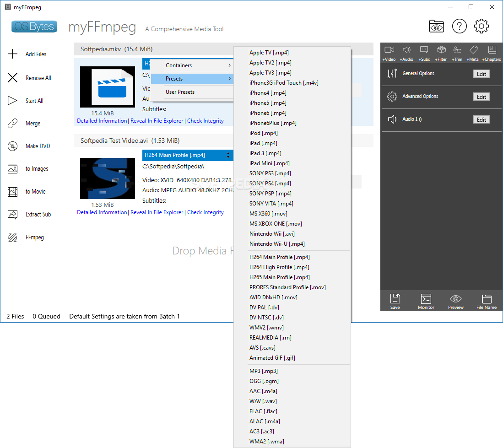Screen dimensions: 503x448
Task: Open Detailed Information for Softpedia.mkv
Action: [x=102, y=121]
